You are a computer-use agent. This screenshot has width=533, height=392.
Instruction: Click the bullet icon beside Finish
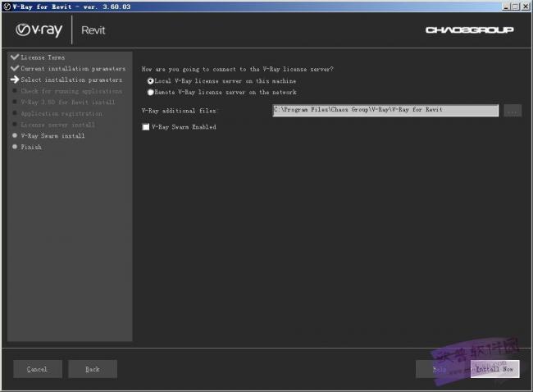tap(14, 148)
